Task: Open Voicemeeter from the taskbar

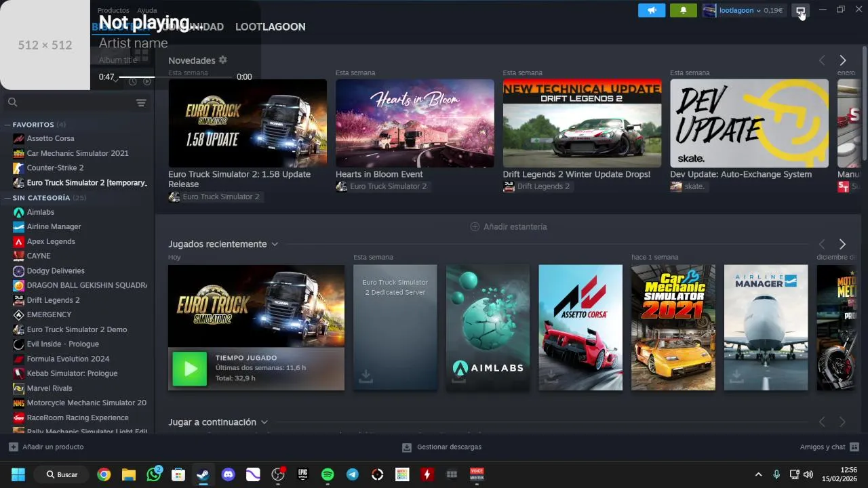Action: point(477,474)
